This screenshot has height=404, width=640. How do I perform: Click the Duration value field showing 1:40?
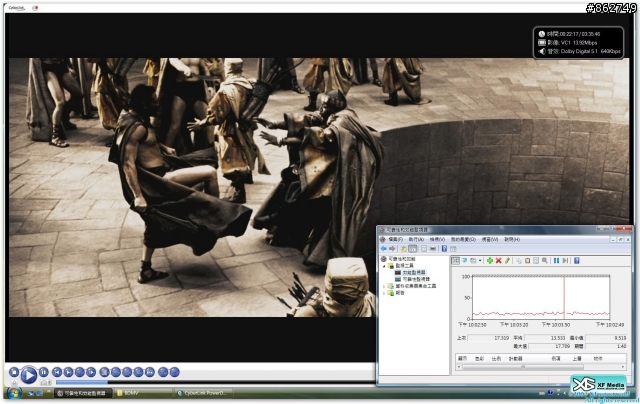(606, 346)
